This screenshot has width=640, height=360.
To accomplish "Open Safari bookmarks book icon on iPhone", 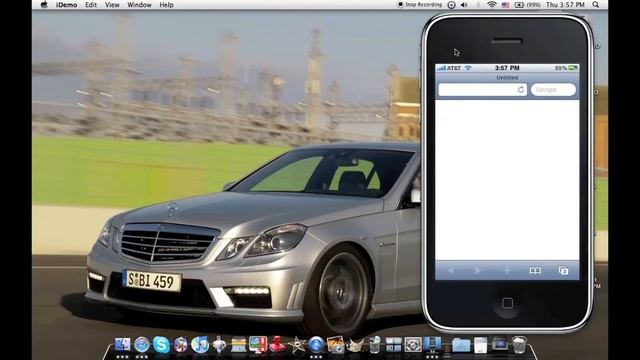I will click(535, 271).
